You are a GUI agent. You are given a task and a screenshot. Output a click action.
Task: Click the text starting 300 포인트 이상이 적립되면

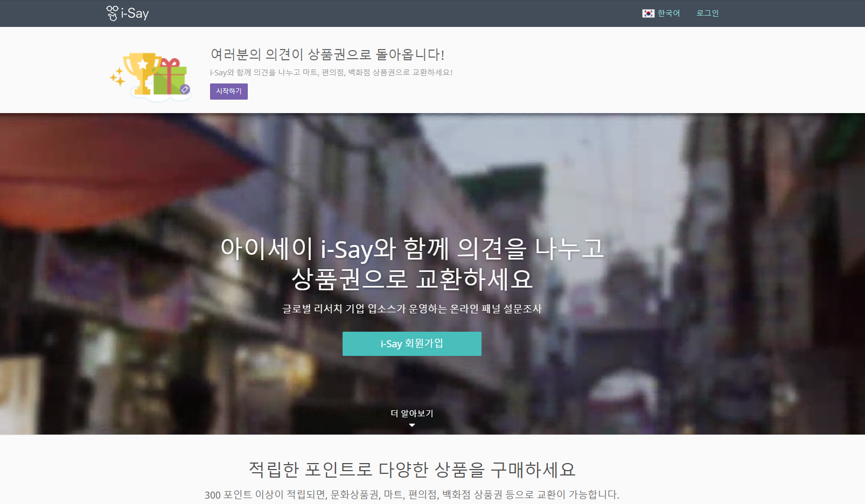click(x=412, y=494)
